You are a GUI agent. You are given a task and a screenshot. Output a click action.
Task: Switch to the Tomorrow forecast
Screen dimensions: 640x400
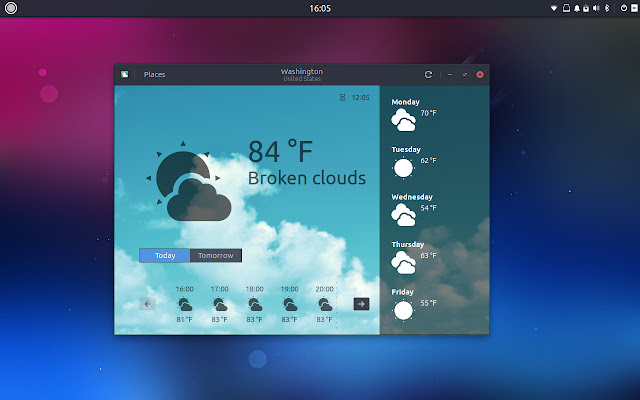coord(216,256)
